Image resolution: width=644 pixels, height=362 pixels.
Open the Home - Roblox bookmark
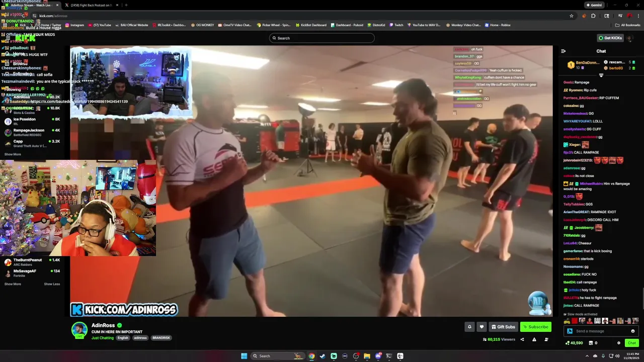[498, 25]
